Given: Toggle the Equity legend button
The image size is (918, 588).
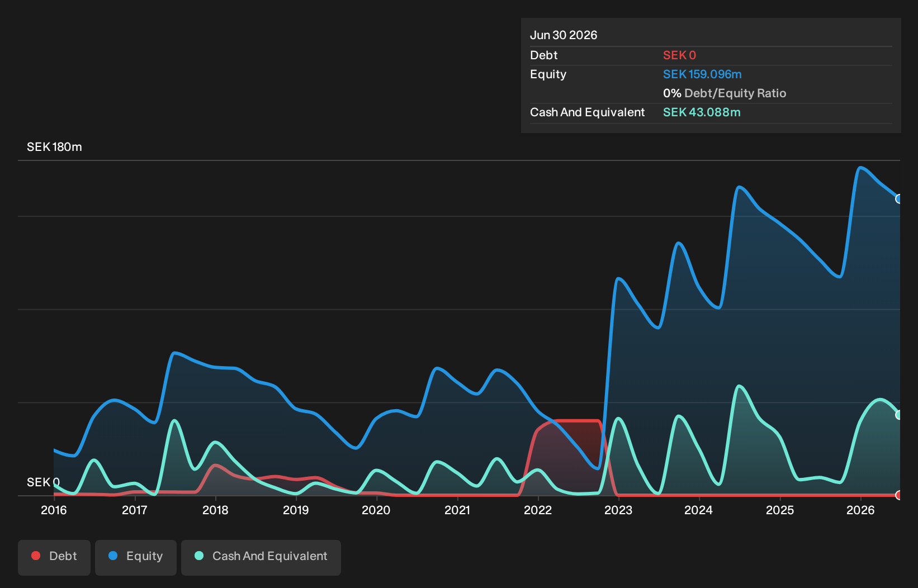Looking at the screenshot, I should 136,557.
